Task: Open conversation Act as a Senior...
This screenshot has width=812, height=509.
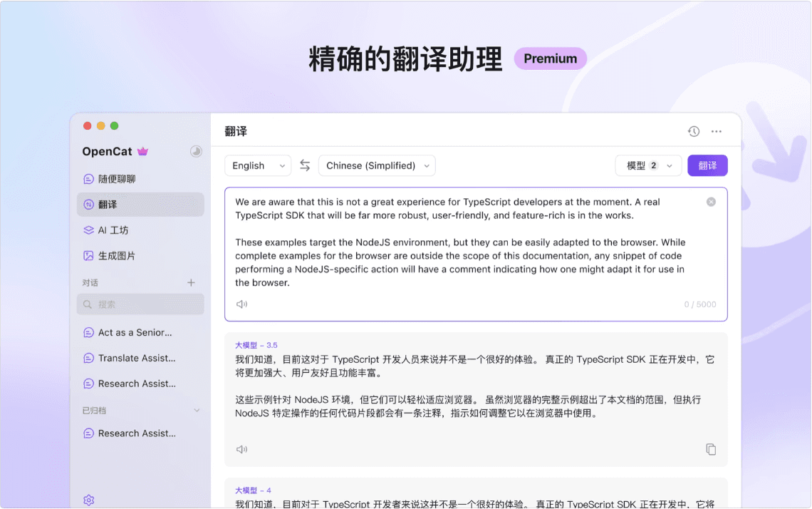Action: click(140, 332)
